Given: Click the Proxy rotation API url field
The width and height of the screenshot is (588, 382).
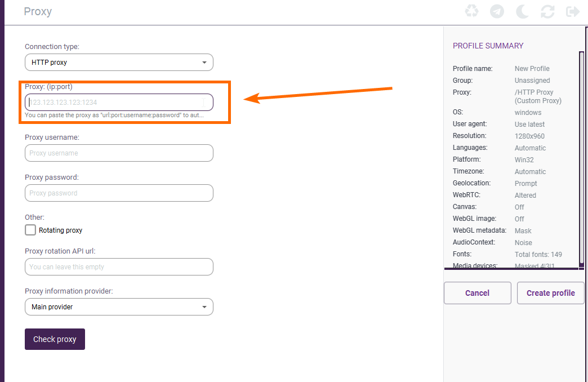Looking at the screenshot, I should click(x=119, y=267).
